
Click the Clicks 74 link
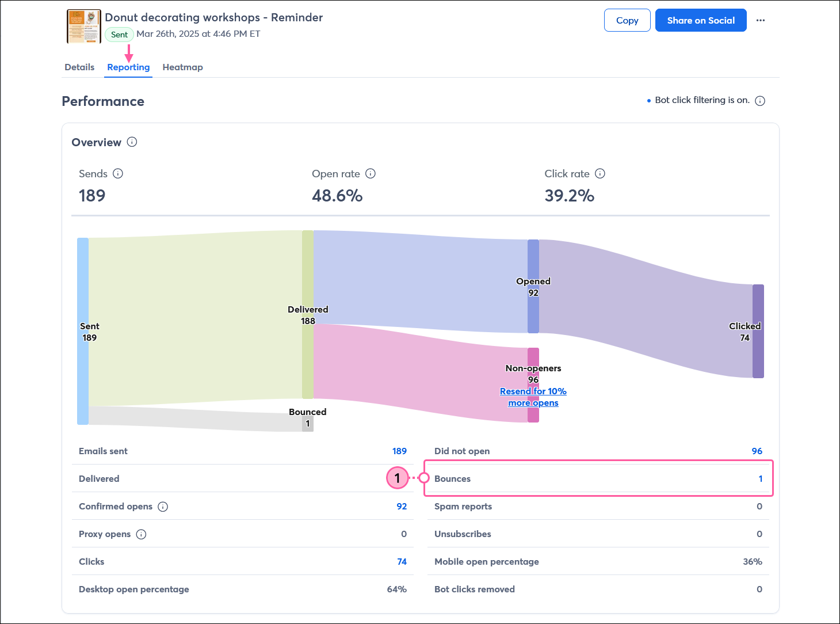[402, 561]
